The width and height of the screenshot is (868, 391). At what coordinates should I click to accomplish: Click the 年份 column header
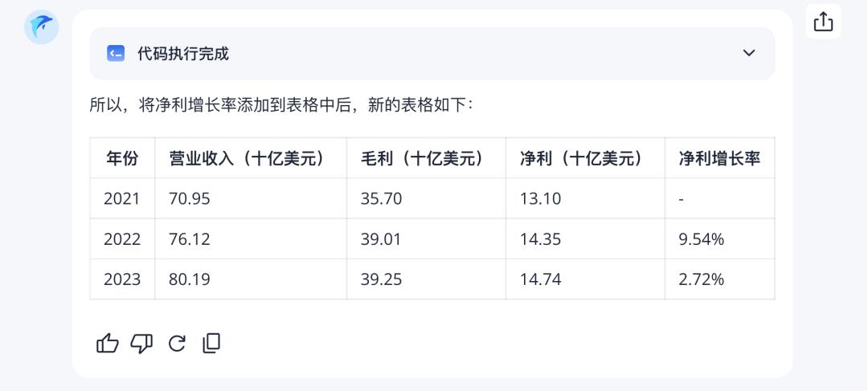[x=122, y=158]
